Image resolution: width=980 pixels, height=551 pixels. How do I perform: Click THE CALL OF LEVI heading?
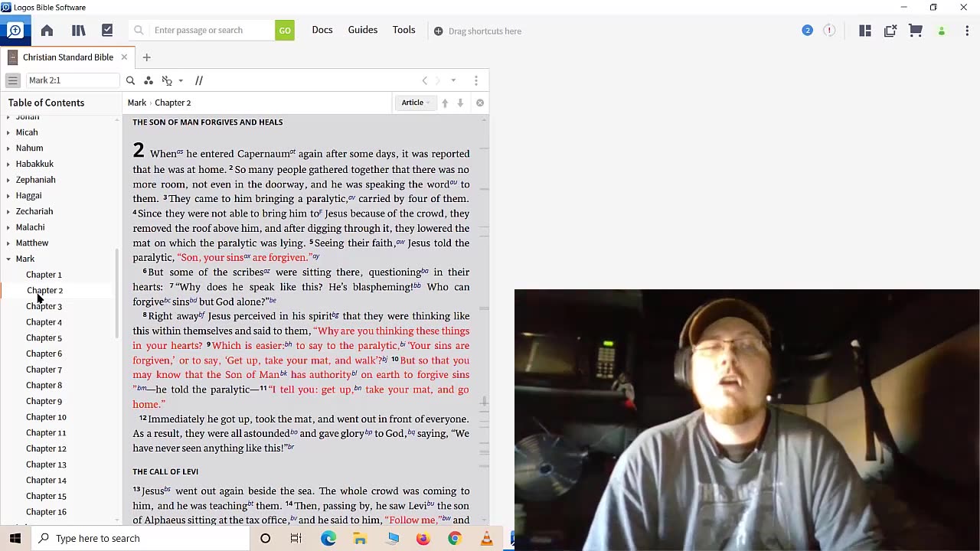click(165, 471)
